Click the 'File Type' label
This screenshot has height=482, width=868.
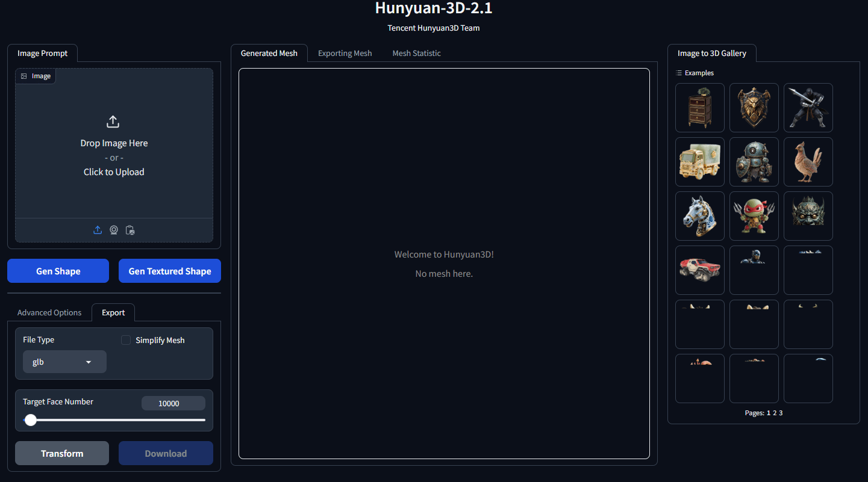39,340
